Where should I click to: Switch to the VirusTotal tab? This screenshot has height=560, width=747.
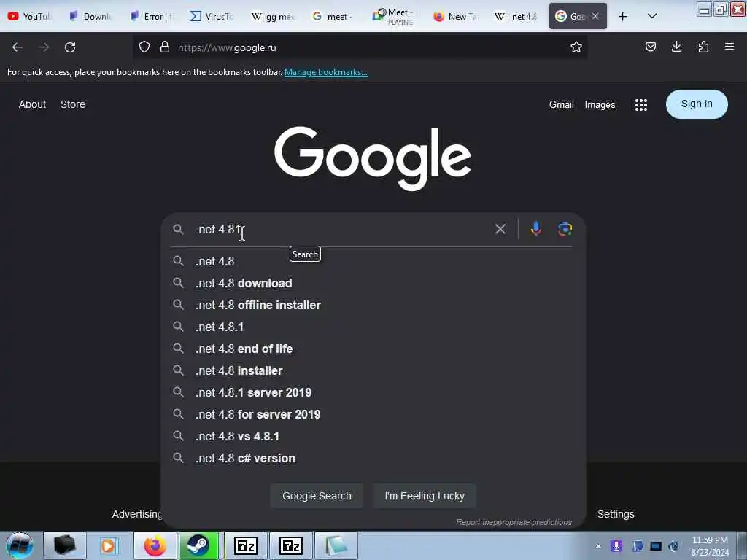[x=212, y=16]
